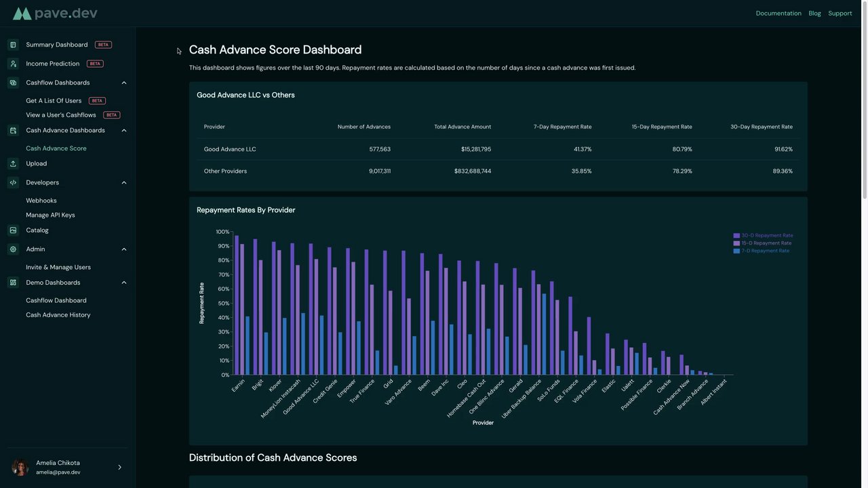Click the Income Prediction icon
This screenshot has height=488, width=868.
tap(13, 64)
